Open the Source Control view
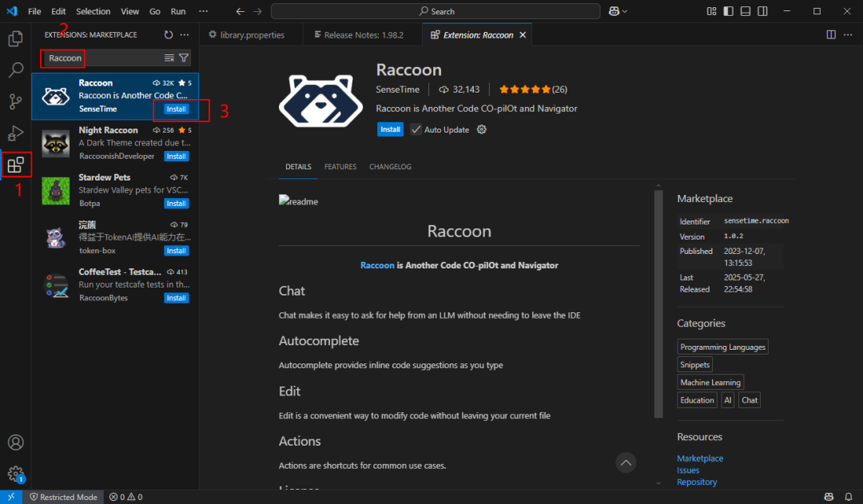The width and height of the screenshot is (863, 504). (x=15, y=101)
